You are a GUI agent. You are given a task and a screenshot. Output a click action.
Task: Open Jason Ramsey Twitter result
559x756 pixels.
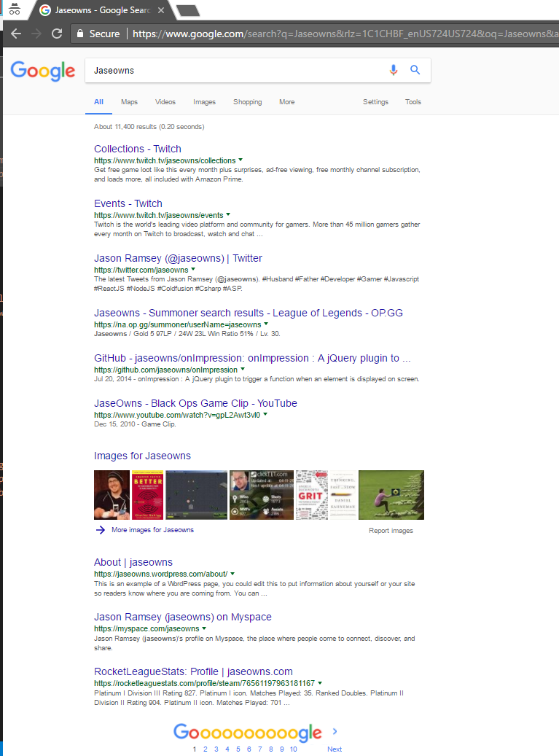[178, 258]
